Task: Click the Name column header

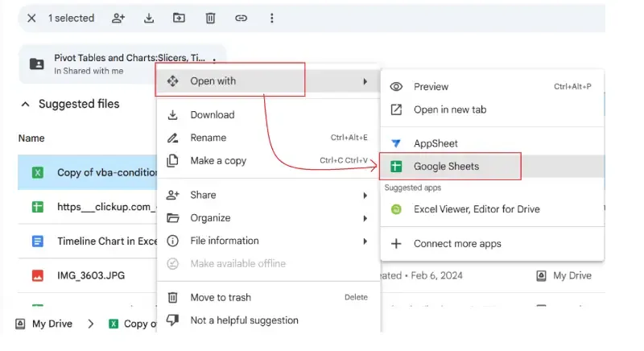Action: tap(31, 138)
